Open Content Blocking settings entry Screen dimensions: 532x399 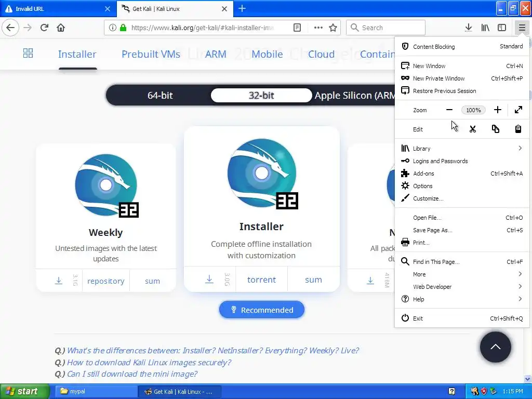tap(462, 46)
